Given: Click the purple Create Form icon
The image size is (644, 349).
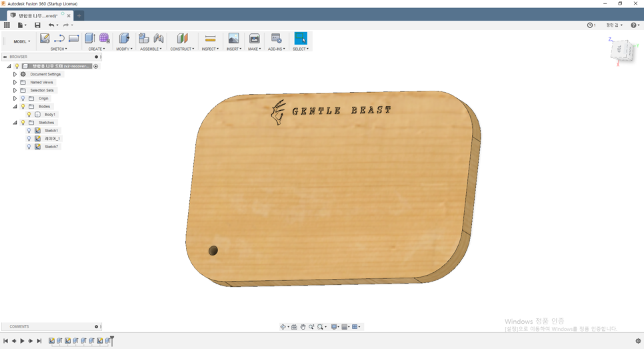Looking at the screenshot, I should [104, 39].
